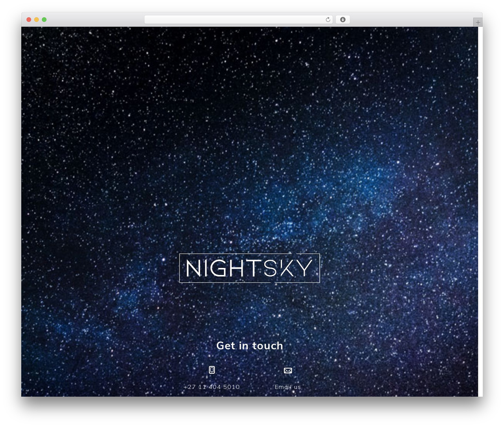Image resolution: width=504 pixels, height=427 pixels.
Task: Maximize the window using green button
Action: (x=44, y=20)
